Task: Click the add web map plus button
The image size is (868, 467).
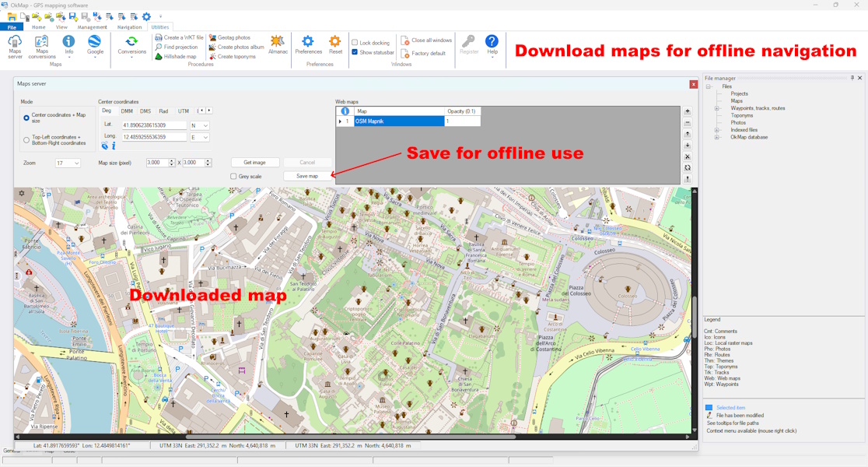Action: pyautogui.click(x=688, y=111)
